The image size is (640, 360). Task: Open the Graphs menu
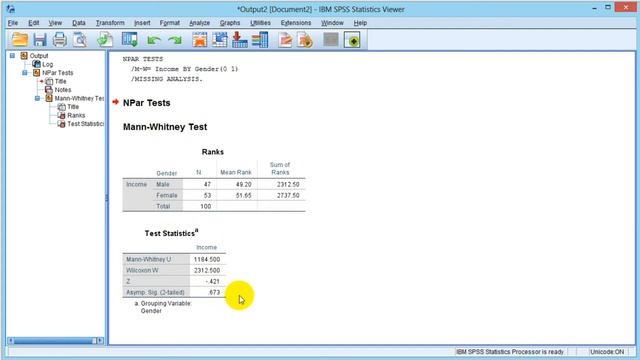click(x=230, y=23)
